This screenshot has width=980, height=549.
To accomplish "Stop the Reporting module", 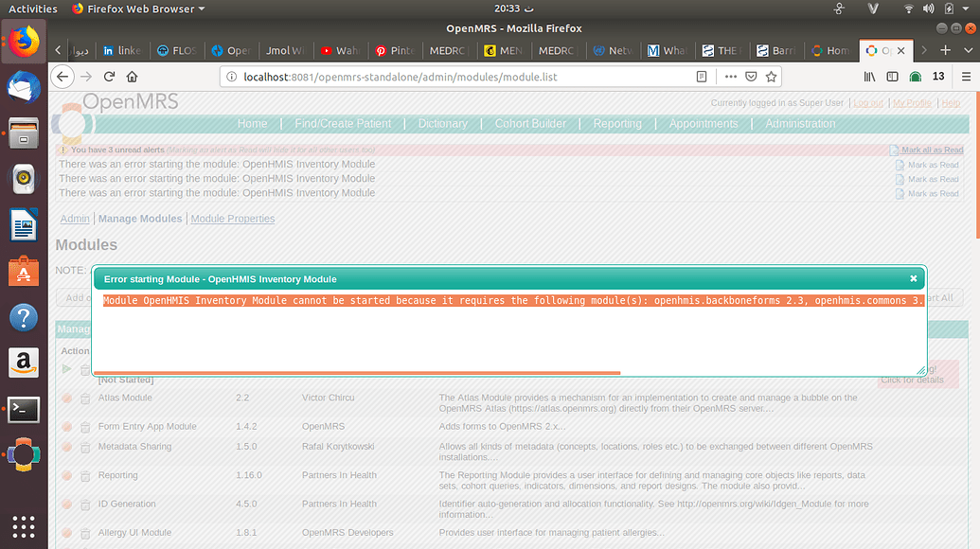I will coord(67,476).
